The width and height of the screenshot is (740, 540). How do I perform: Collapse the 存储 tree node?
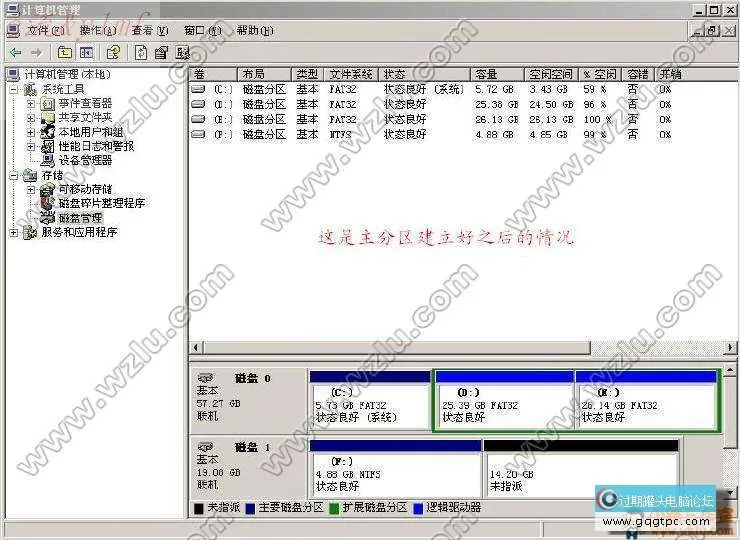click(14, 175)
